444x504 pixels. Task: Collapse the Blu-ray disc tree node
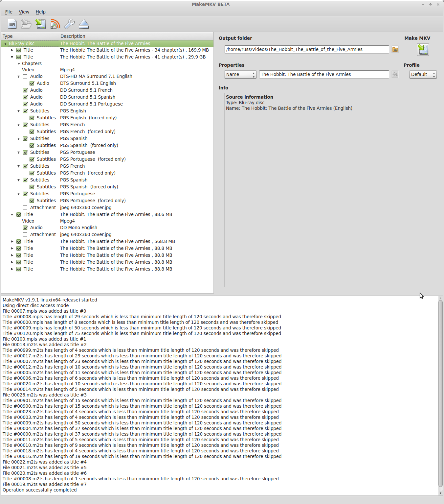pyautogui.click(x=5, y=43)
